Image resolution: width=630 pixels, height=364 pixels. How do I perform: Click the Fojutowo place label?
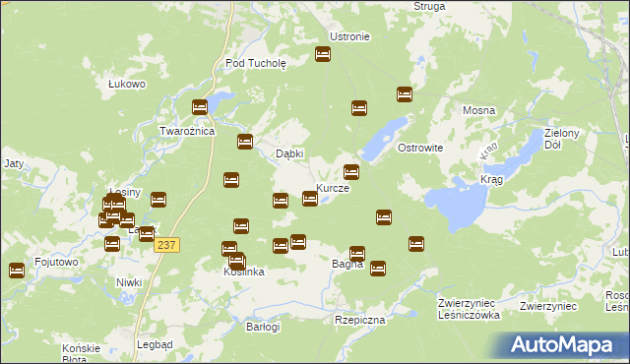(x=57, y=262)
